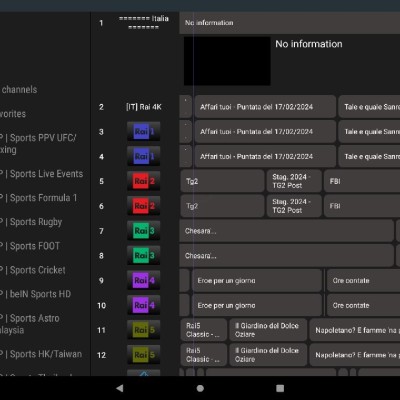Select the purple Rai 4 logo on channel 9
The width and height of the screenshot is (400, 400).
tap(144, 280)
